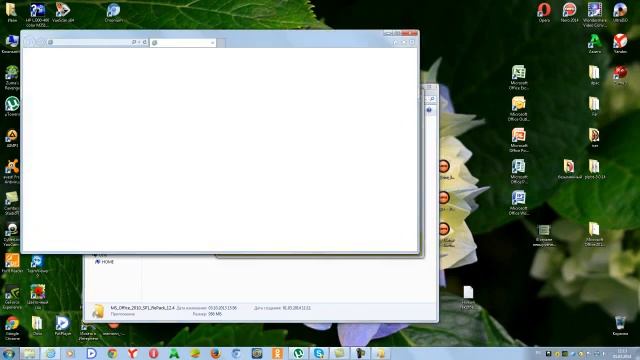Open the Favorites star in Internet Explorer
The image size is (640, 360).
click(x=404, y=42)
